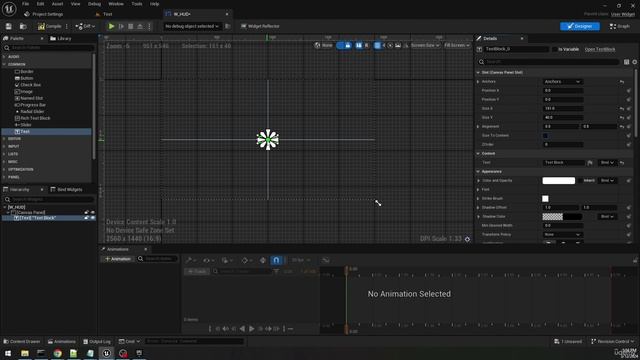Image resolution: width=640 pixels, height=360 pixels.
Task: Expand the Color and Opacity property
Action: tap(478, 180)
